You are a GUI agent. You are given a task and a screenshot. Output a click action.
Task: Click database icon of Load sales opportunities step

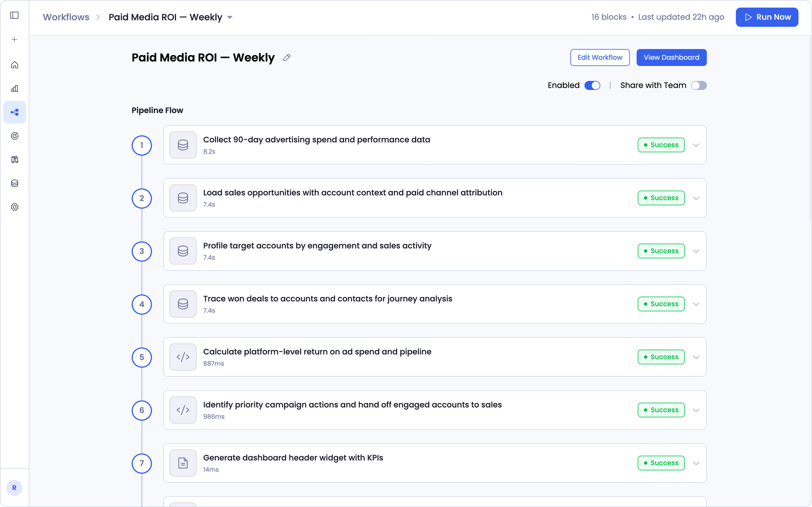(x=183, y=198)
